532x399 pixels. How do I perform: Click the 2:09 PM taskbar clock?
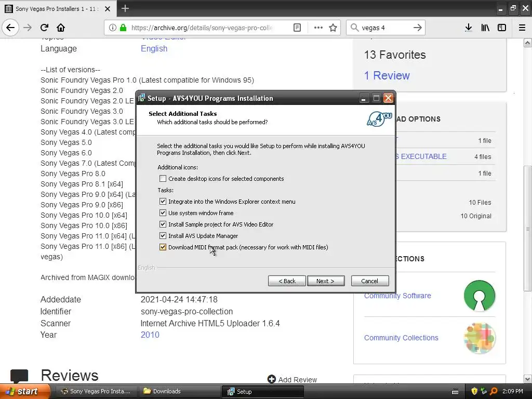click(513, 392)
